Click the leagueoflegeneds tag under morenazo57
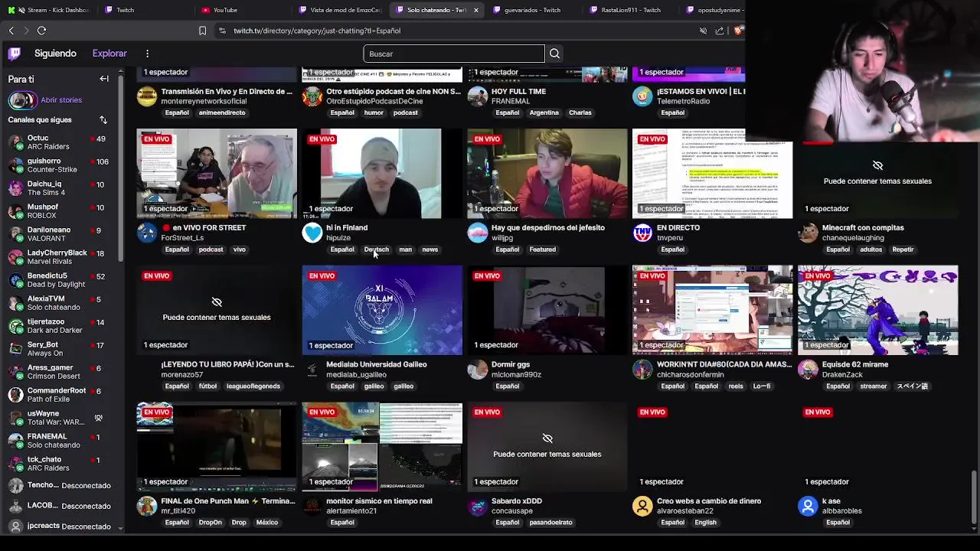This screenshot has height=551, width=980. click(x=253, y=386)
